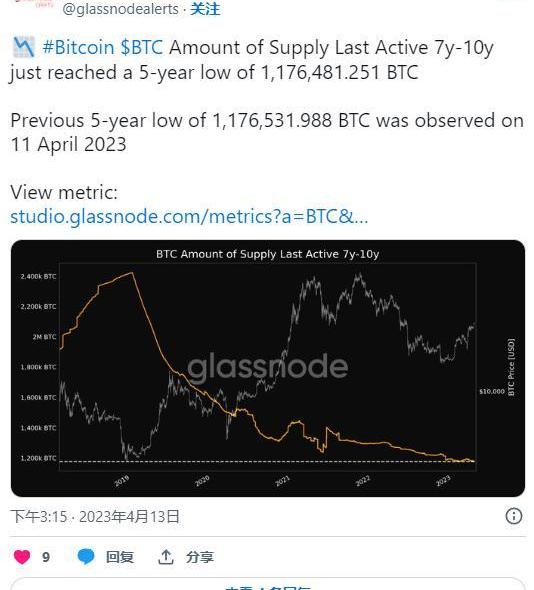Open the studio.glassnode.com metrics link
534x590 pixels.
click(189, 217)
